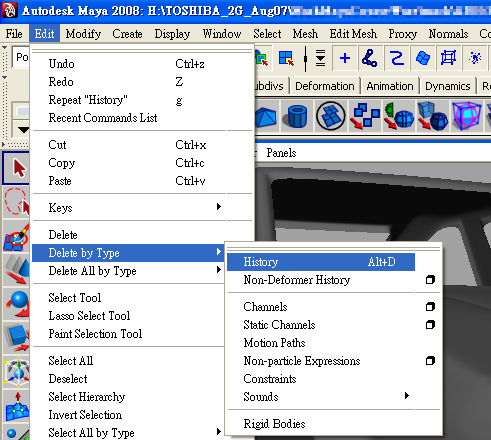Select the Soft Modification tool icon
The height and width of the screenshot is (440, 491).
(x=16, y=406)
